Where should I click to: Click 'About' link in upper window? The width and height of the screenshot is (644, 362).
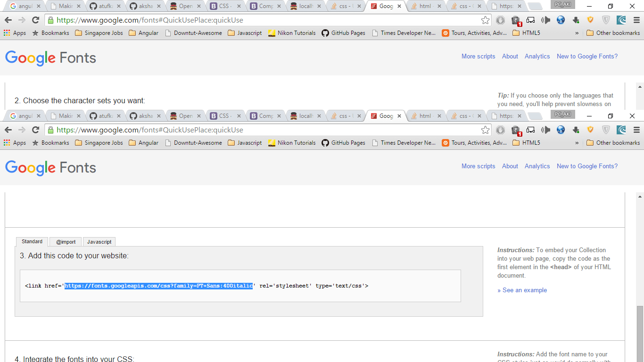click(x=510, y=56)
